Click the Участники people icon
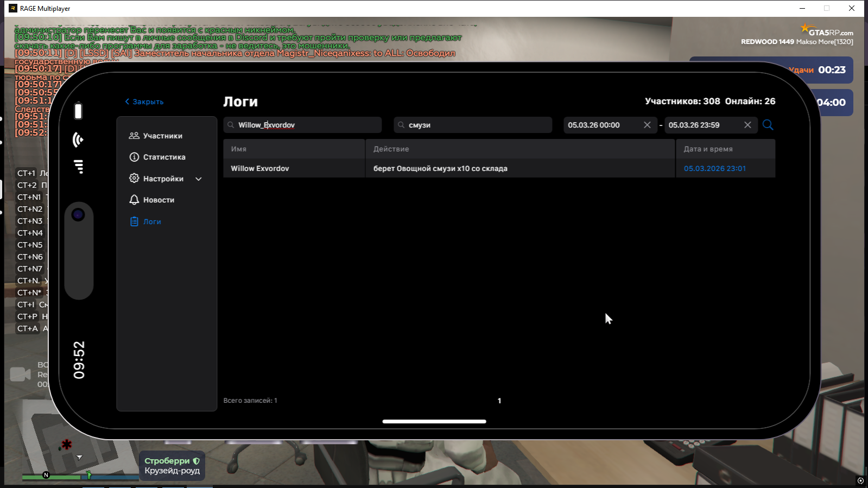 tap(134, 136)
